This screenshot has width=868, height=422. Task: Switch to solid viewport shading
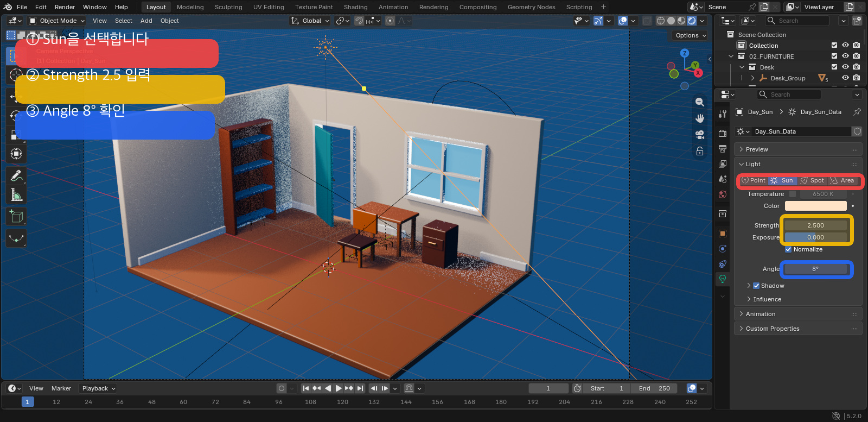point(671,21)
